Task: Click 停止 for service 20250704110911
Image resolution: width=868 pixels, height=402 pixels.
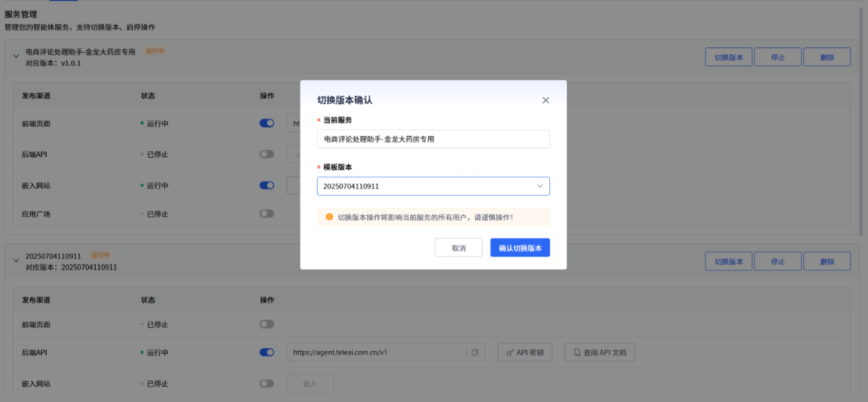Action: (x=778, y=261)
